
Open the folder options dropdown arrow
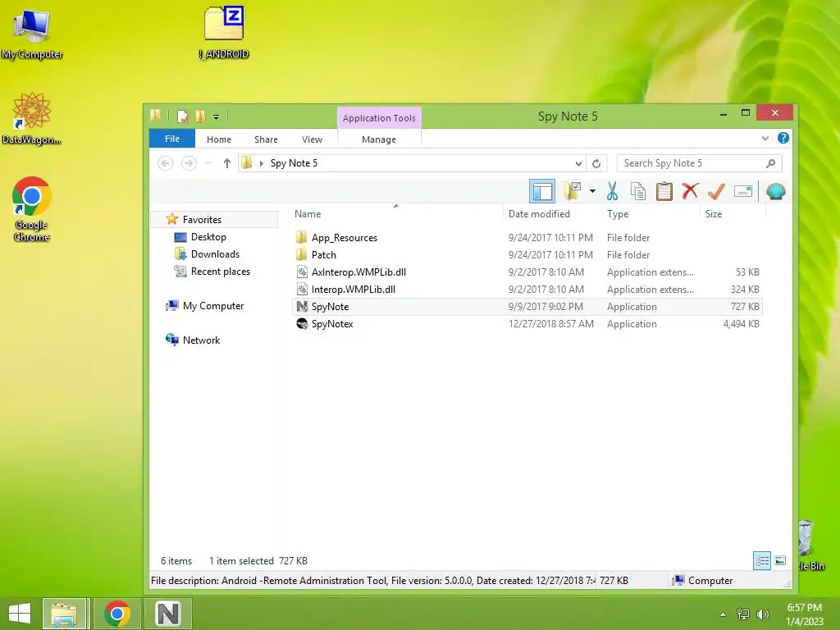[x=592, y=190]
